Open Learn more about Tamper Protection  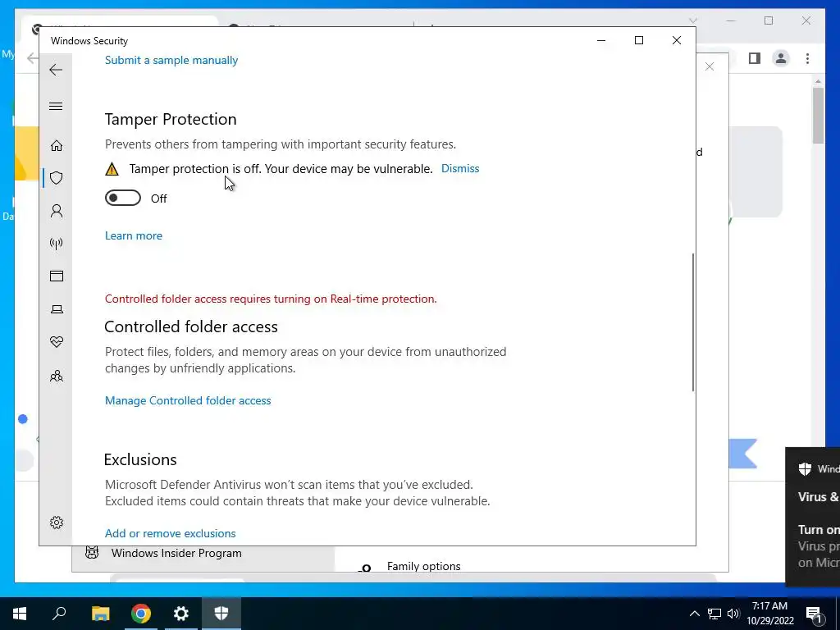[x=134, y=235]
